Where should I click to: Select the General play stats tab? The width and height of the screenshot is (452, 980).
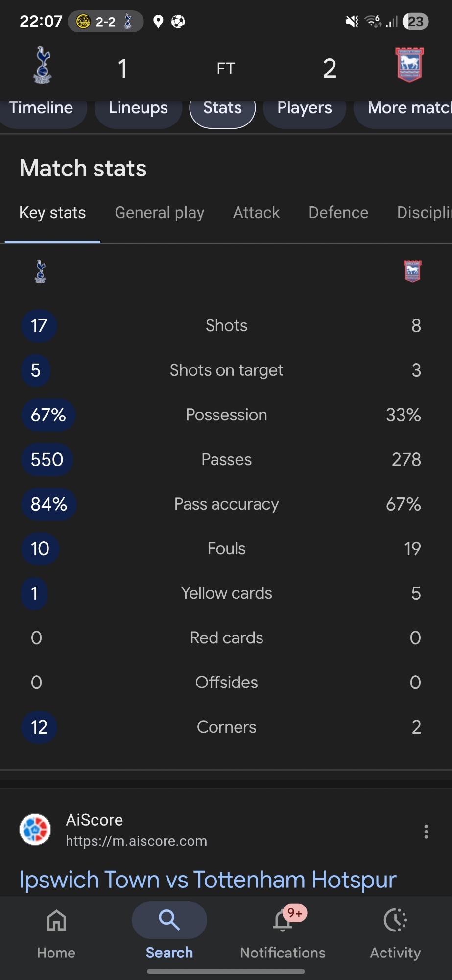point(159,213)
